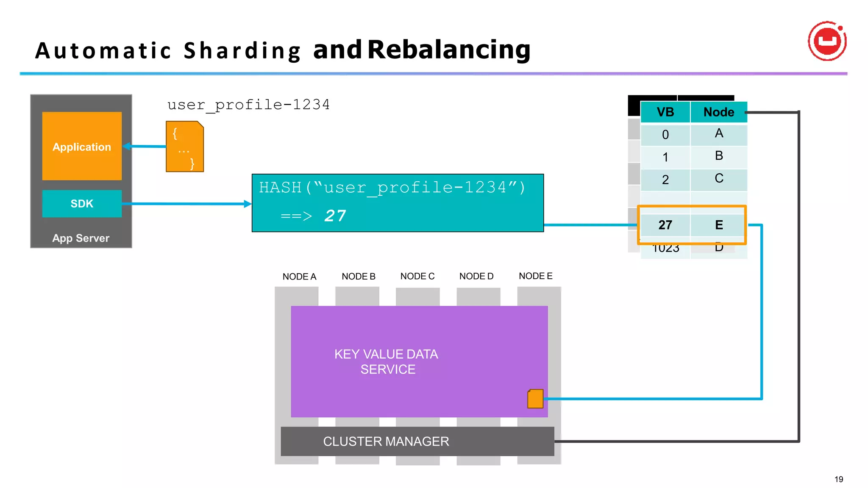Click the teal SDK box

[x=82, y=204]
